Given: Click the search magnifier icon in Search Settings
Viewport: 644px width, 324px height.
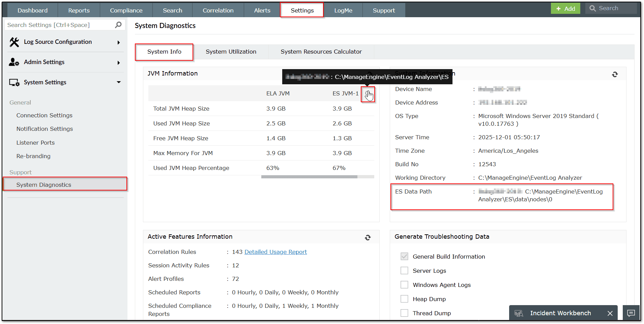Looking at the screenshot, I should 118,25.
